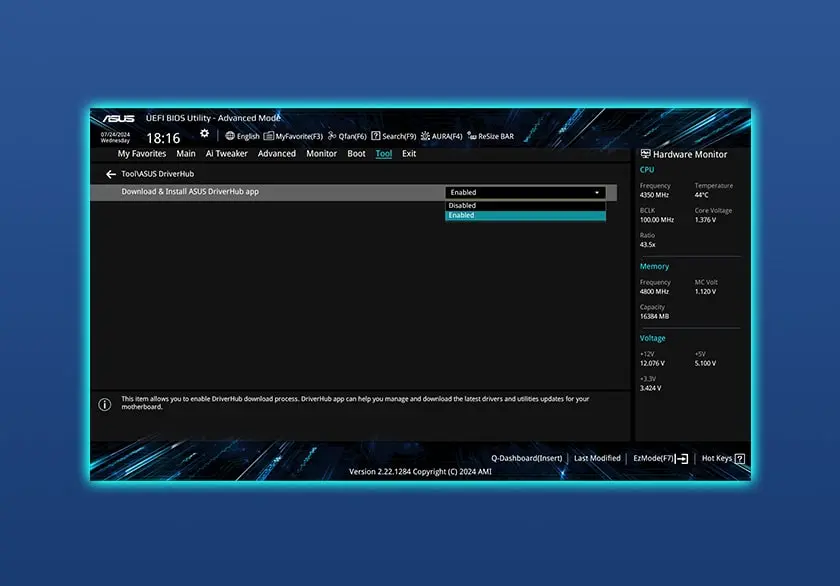840x586 pixels.
Task: Open AURA lighting control
Action: pyautogui.click(x=444, y=136)
